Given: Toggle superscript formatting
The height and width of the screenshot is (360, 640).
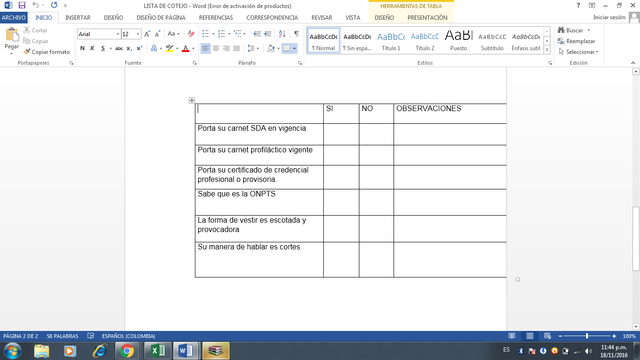Looking at the screenshot, I should [139, 48].
